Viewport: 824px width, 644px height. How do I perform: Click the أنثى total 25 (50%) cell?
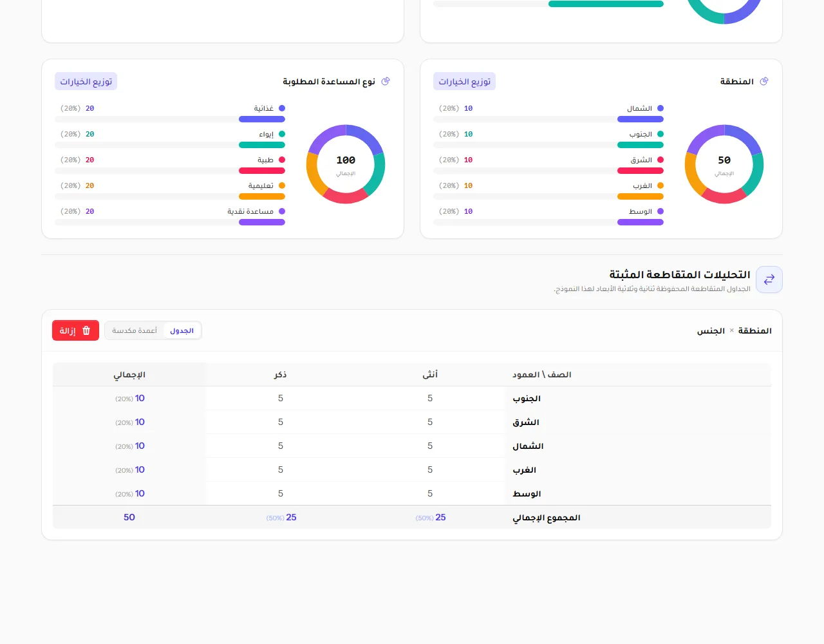pos(431,517)
